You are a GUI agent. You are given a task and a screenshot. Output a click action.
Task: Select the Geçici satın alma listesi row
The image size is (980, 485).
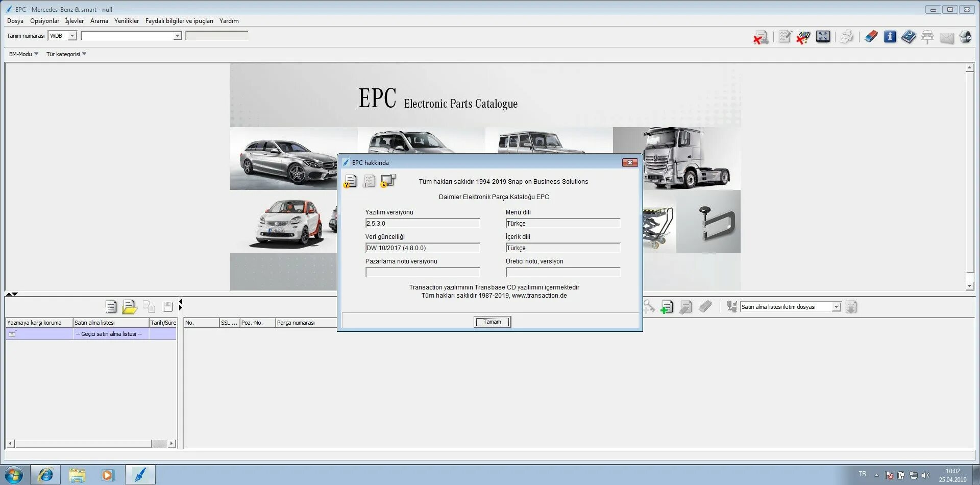pyautogui.click(x=91, y=334)
